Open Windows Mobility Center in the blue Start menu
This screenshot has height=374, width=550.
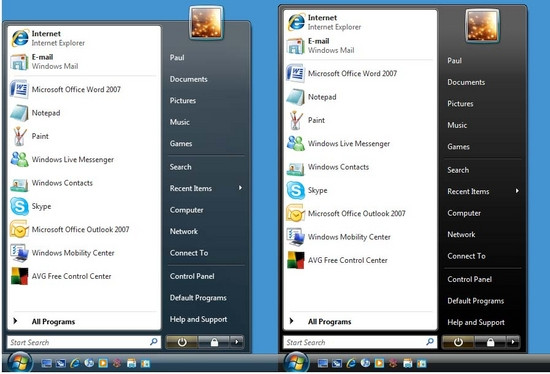coord(84,253)
